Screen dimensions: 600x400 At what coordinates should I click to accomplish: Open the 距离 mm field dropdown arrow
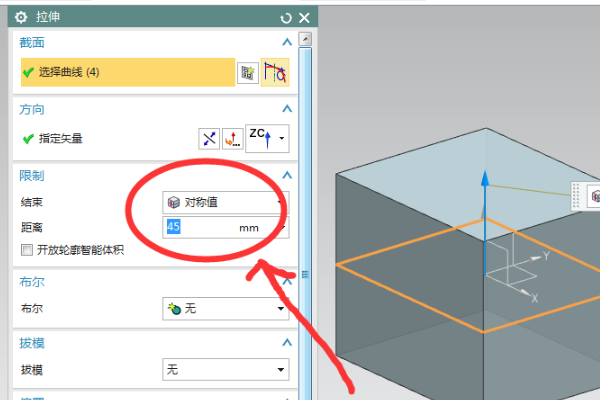[284, 227]
